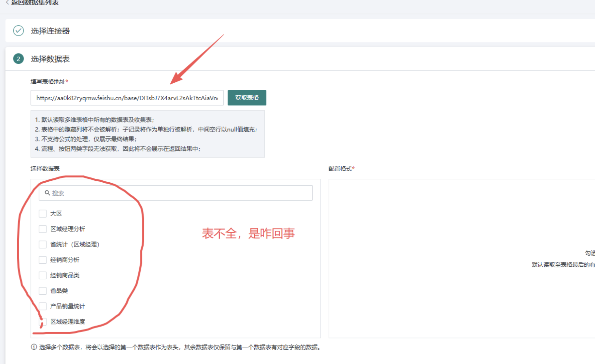Click the green checkmark on 选择连接器 step
The height and width of the screenshot is (364, 595).
pyautogui.click(x=18, y=31)
